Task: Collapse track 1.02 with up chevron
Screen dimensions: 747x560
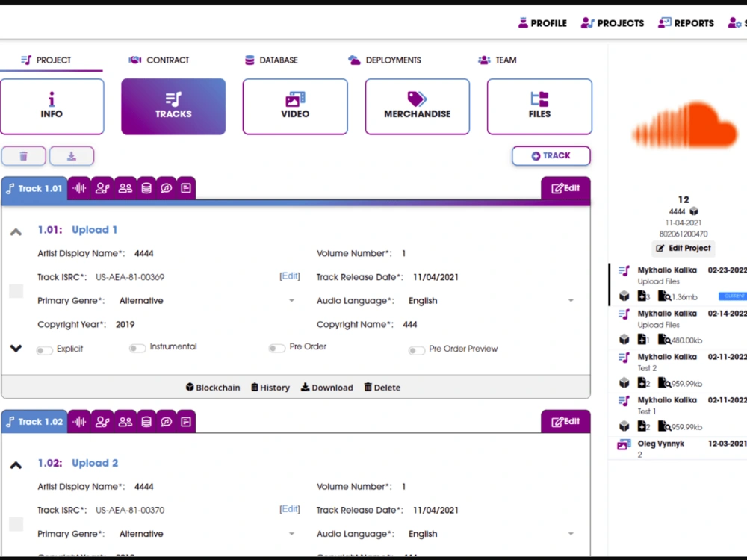Action: [16, 465]
